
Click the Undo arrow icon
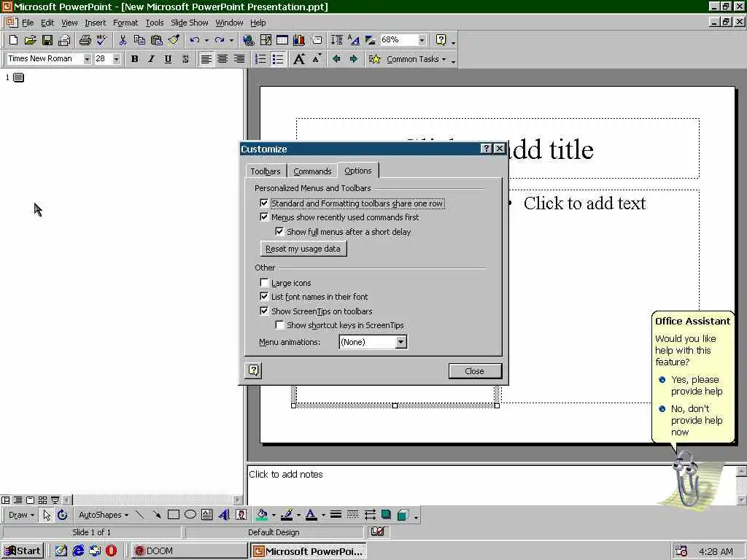tap(194, 40)
